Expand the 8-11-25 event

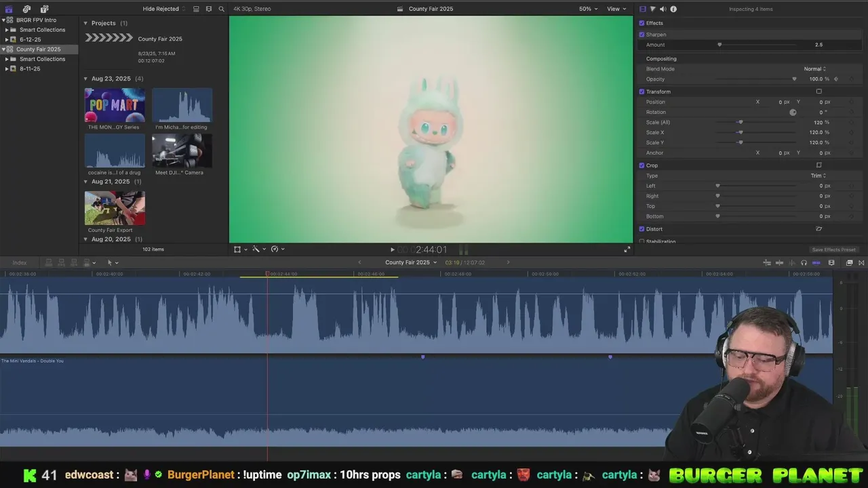[x=7, y=69]
